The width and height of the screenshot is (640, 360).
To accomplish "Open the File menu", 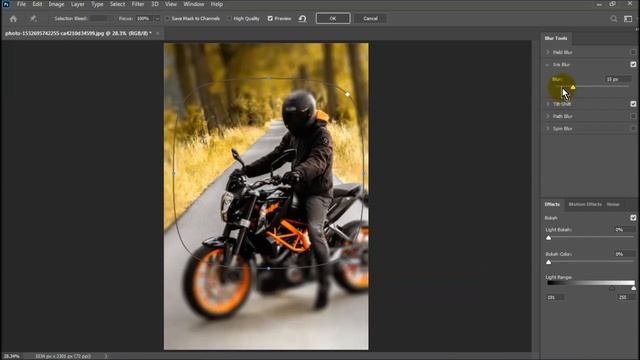I will (x=21, y=4).
